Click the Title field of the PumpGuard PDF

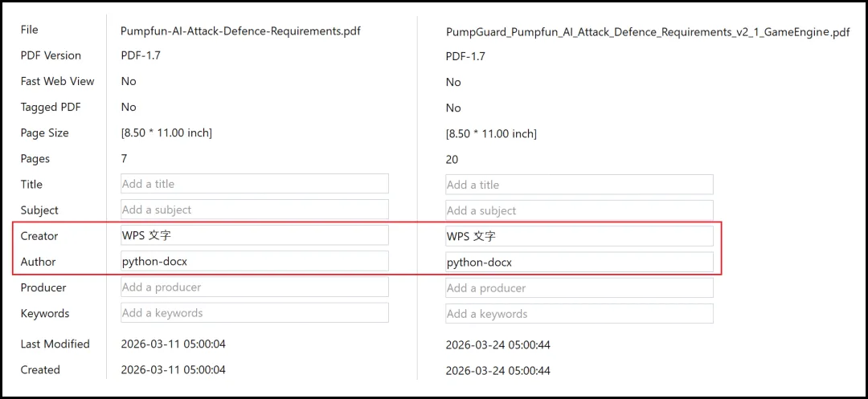click(579, 185)
